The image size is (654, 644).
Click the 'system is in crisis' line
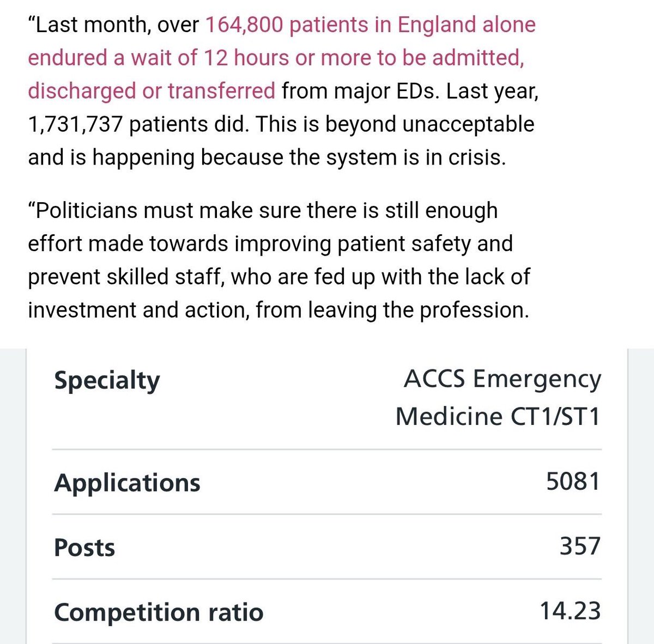pyautogui.click(x=267, y=158)
